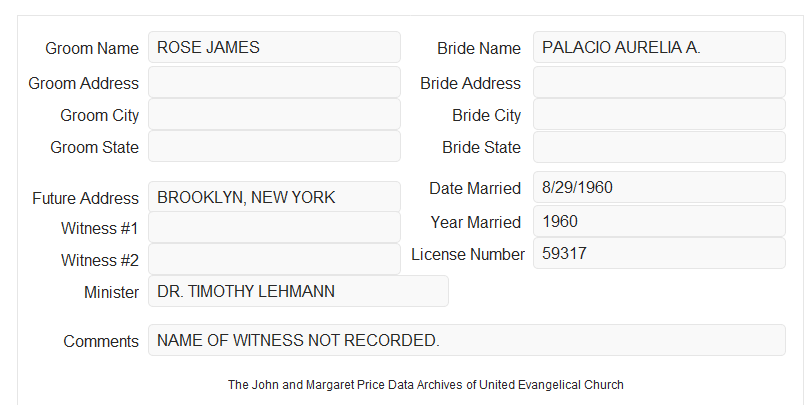The image size is (805, 405).
Task: Focus the empty Groom Address field
Action: [x=274, y=82]
